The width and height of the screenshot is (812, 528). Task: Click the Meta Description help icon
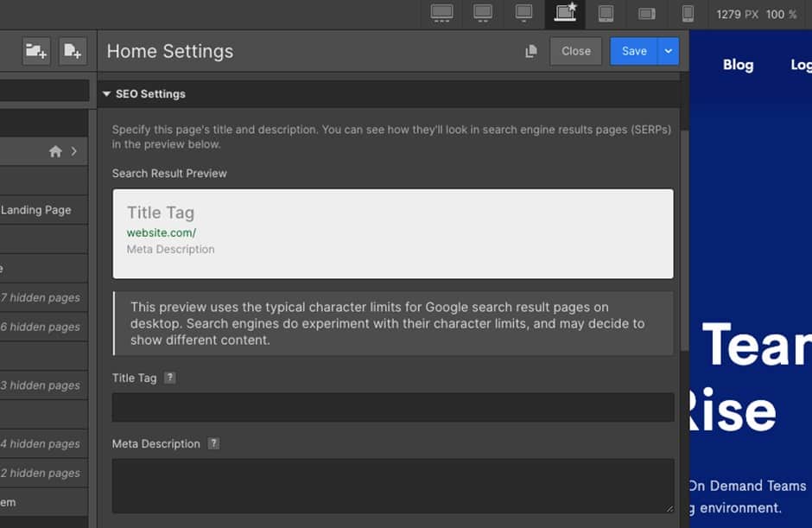(213, 443)
